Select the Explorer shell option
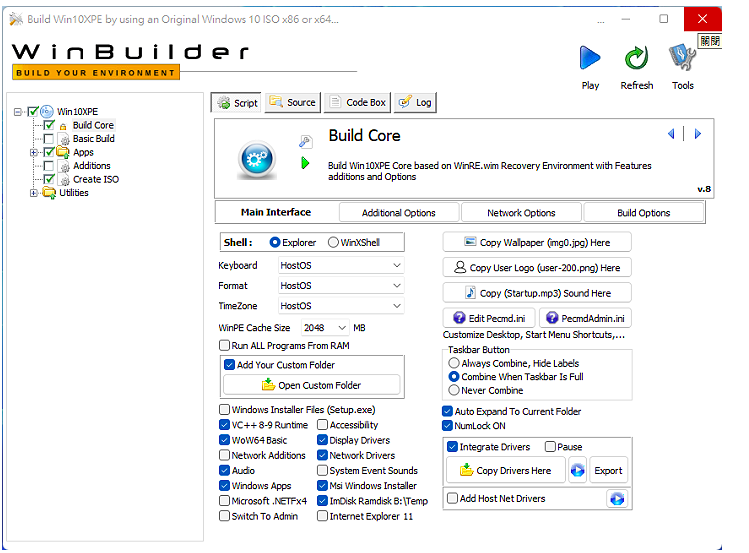The image size is (749, 553). click(x=275, y=243)
